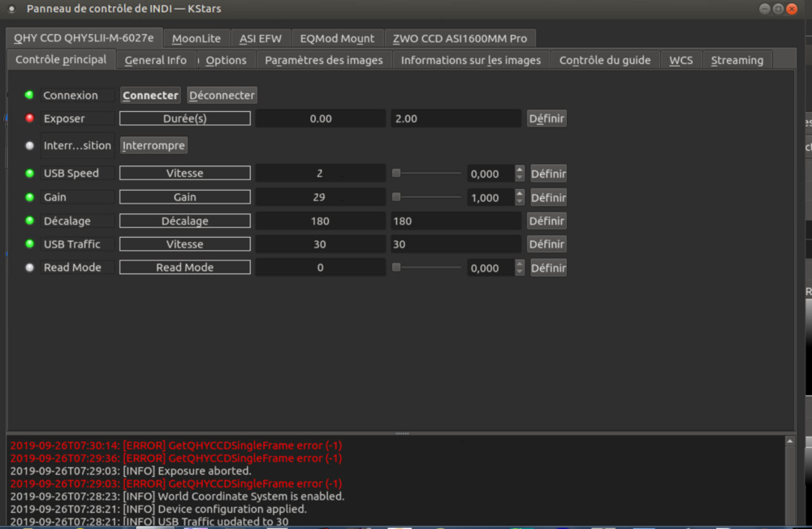This screenshot has width=812, height=529.
Task: Increase the Read Mode spinbox value
Action: [x=520, y=264]
